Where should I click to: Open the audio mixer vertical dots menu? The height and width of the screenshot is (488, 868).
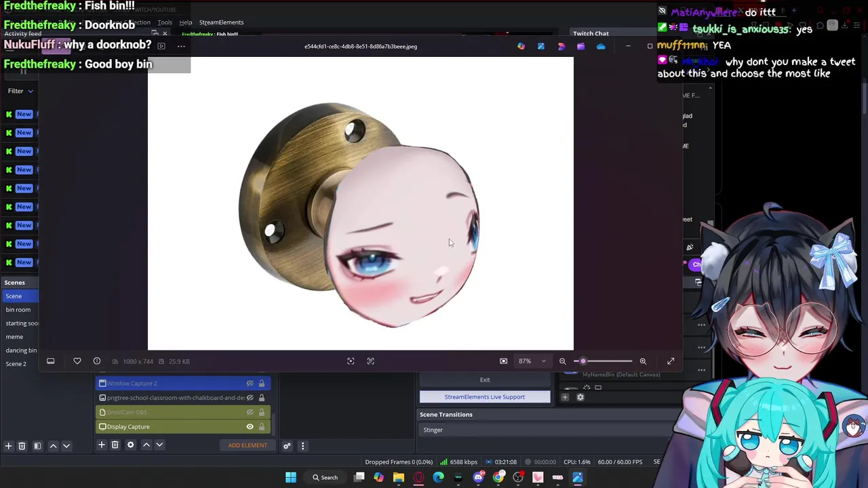[303, 445]
